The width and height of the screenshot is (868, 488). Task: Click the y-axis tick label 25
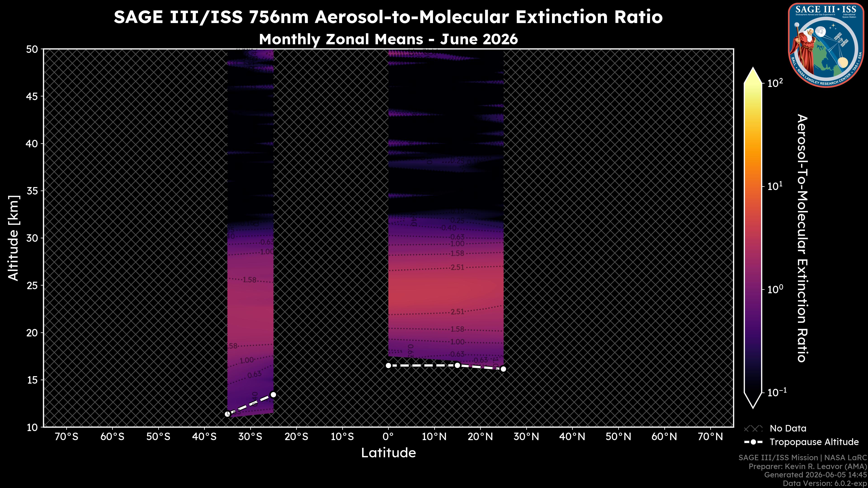pyautogui.click(x=32, y=286)
